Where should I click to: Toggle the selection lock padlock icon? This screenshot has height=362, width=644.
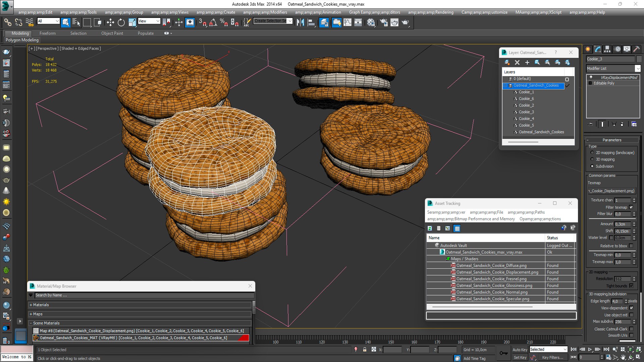point(365,350)
